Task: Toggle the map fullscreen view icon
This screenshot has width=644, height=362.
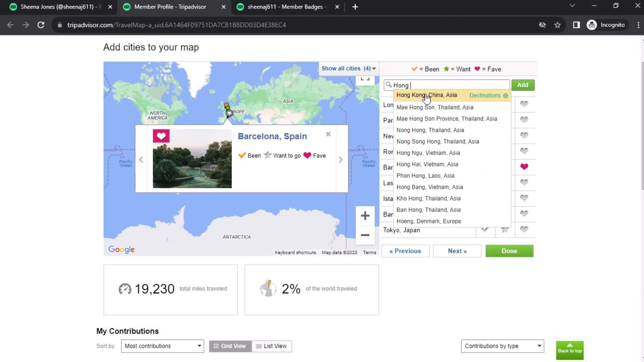Action: (x=365, y=80)
